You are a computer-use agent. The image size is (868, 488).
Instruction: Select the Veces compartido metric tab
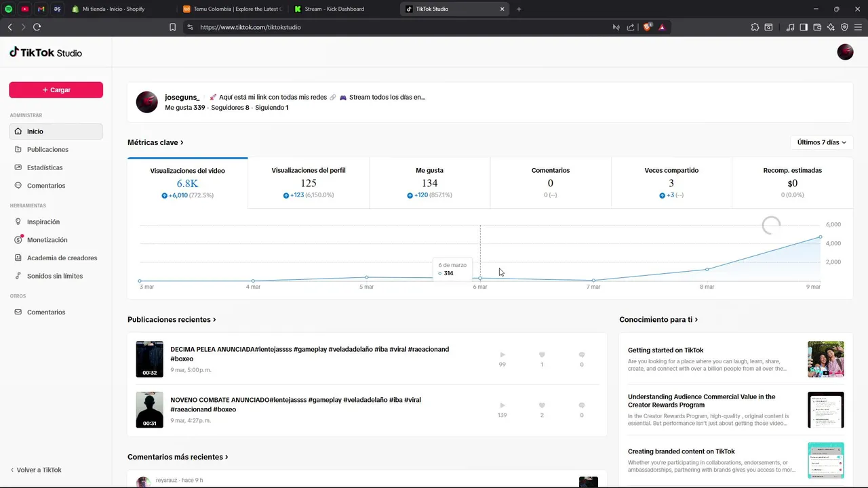[671, 183]
